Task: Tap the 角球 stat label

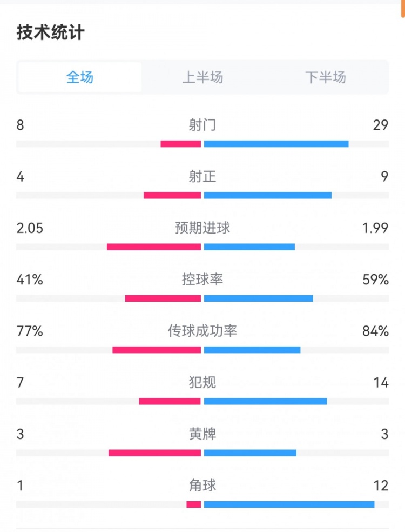Action: click(x=202, y=485)
